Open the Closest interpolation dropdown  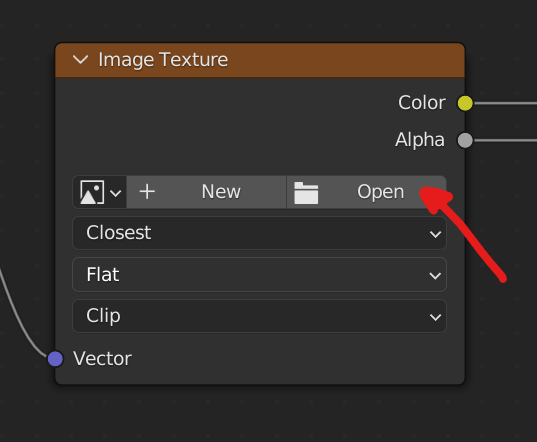coord(259,233)
